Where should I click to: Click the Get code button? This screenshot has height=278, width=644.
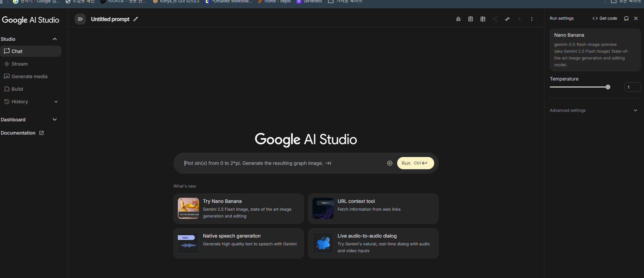pos(605,18)
